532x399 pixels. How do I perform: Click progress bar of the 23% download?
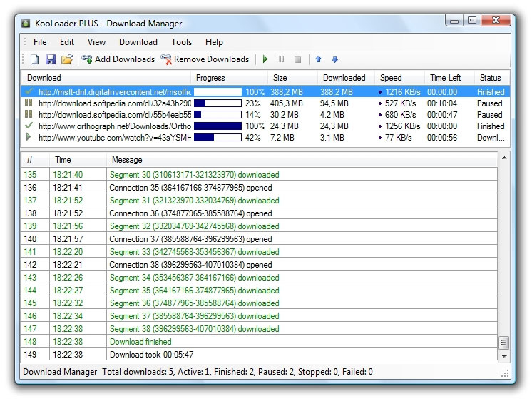218,103
